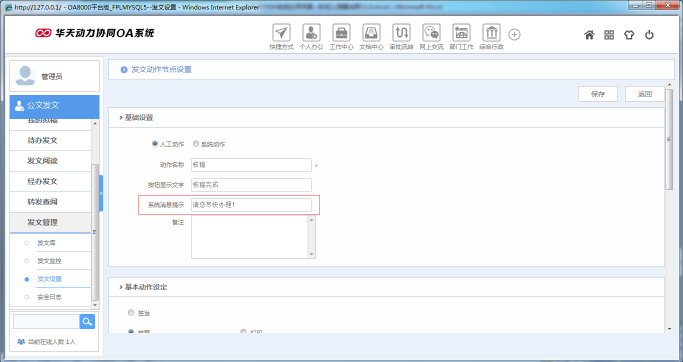Open the 快捷方式 shortcut icon
The image size is (683, 362).
click(281, 33)
